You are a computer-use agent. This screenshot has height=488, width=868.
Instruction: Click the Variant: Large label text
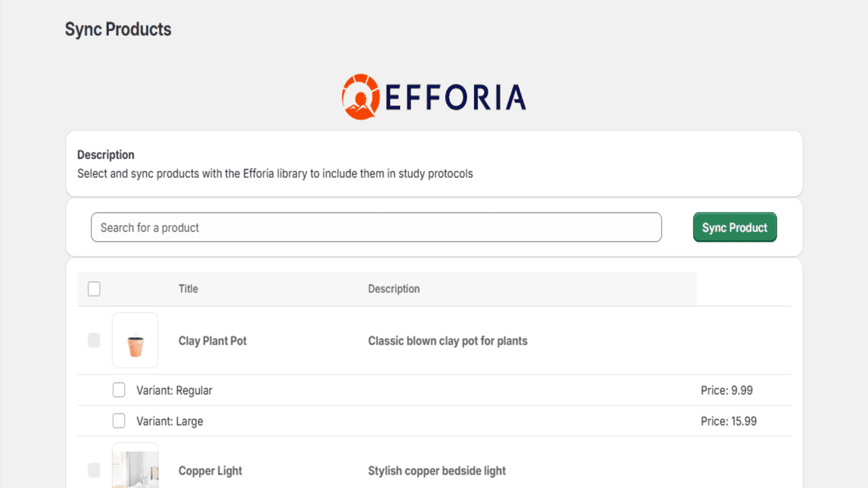(170, 421)
